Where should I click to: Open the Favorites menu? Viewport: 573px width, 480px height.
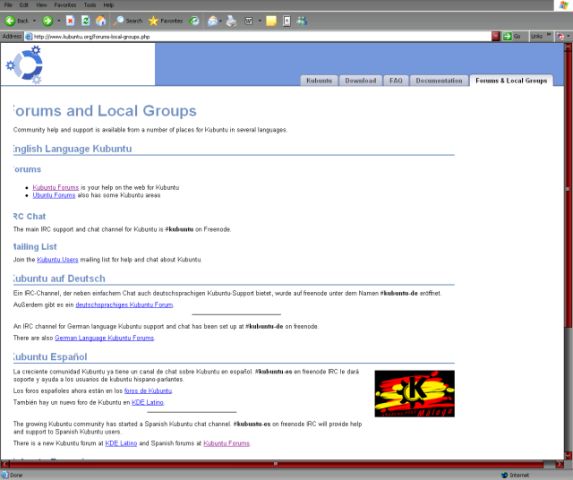coord(65,5)
